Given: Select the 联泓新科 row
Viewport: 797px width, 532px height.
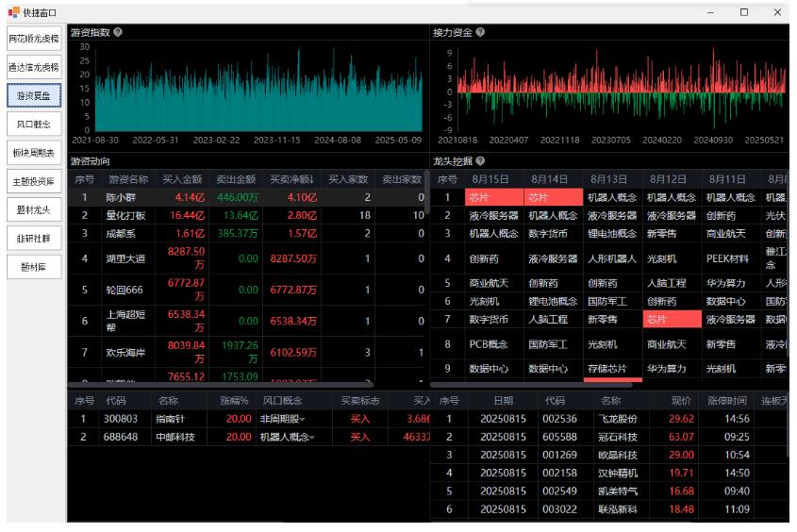Looking at the screenshot, I should [x=610, y=509].
